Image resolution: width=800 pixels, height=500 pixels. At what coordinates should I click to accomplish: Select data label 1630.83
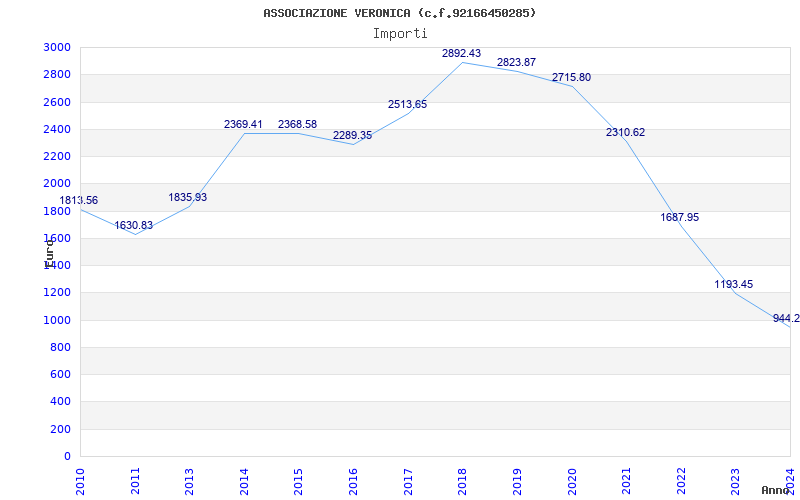133,226
